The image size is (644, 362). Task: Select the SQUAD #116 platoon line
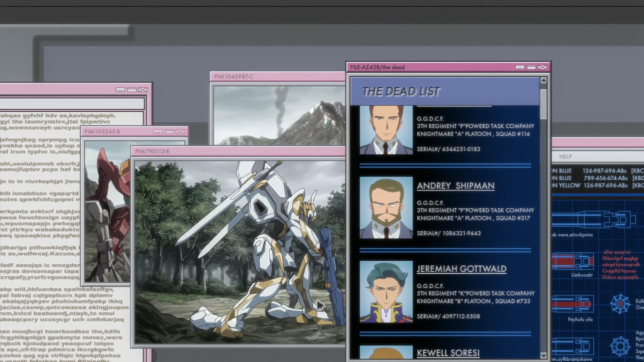[x=473, y=134]
